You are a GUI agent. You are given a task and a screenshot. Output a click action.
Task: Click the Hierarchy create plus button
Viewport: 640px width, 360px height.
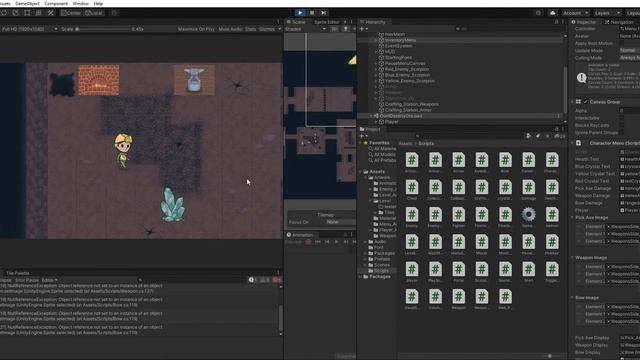363,29
